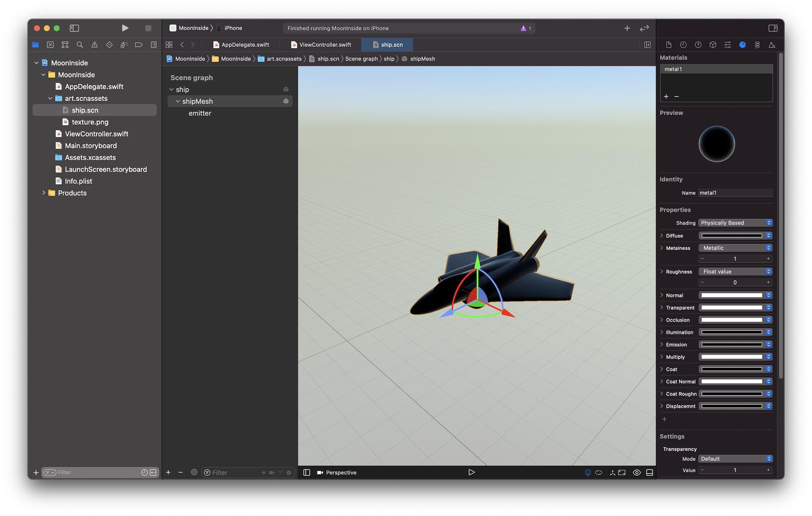This screenshot has width=812, height=516.
Task: Switch to the Scene inspector mountain icon
Action: pos(772,45)
